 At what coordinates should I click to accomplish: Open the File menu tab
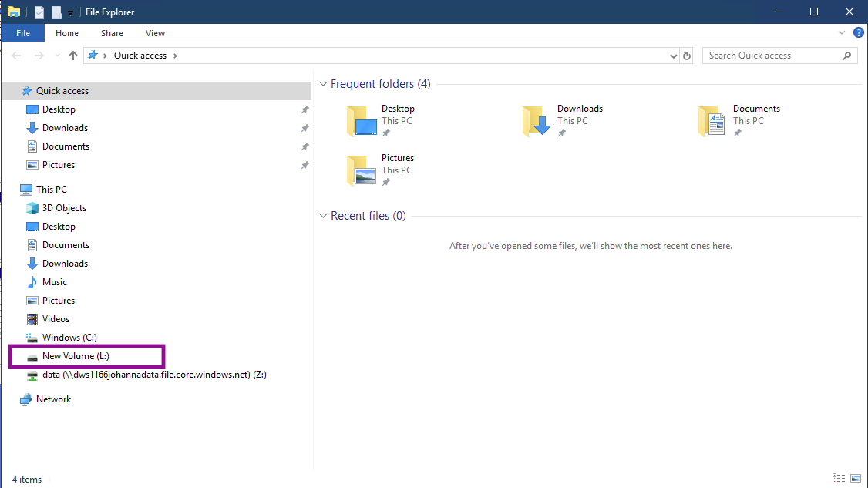click(x=22, y=33)
